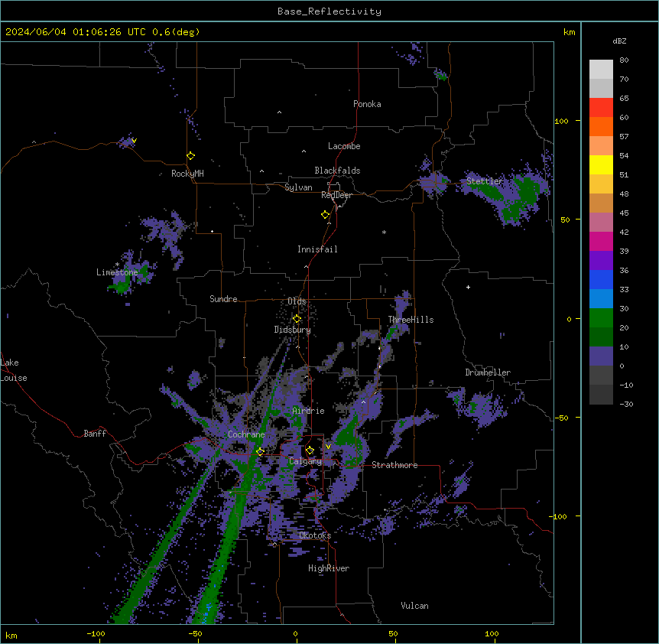Click the Base_Reflectivity title
The width and height of the screenshot is (659, 644).
(329, 11)
